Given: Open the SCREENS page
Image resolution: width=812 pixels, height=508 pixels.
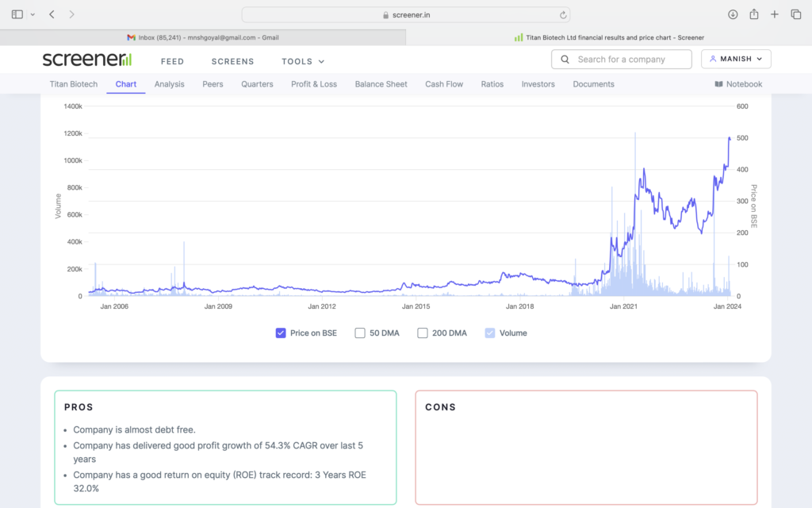Looking at the screenshot, I should [x=232, y=61].
